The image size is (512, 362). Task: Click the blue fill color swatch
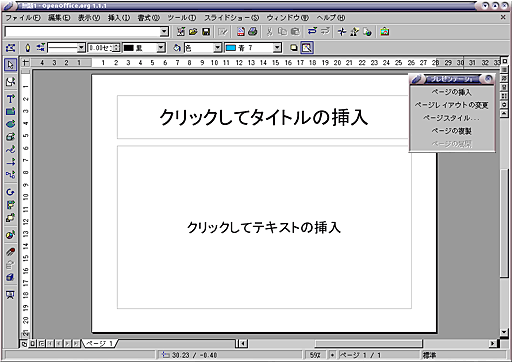coord(231,48)
